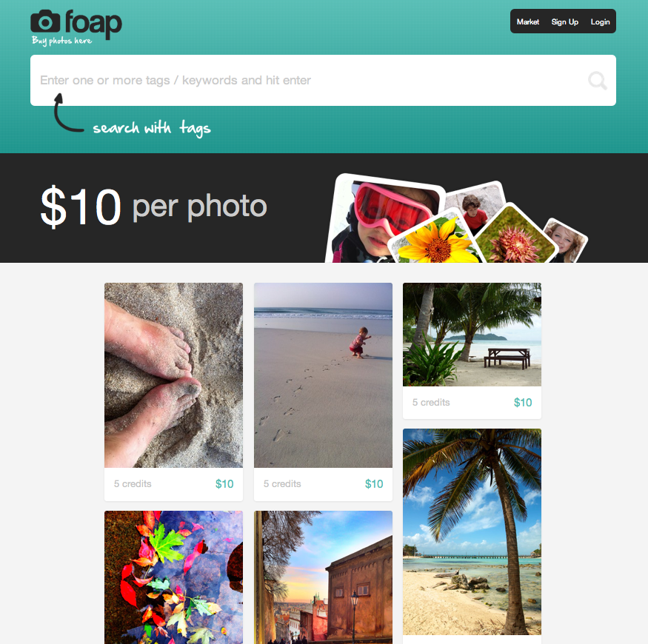Click the foap camera logo icon
Screen dimensions: 648x644
pos(45,21)
